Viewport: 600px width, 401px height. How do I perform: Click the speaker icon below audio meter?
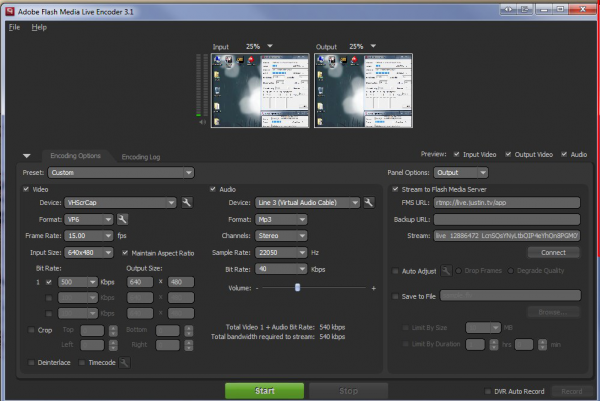[x=202, y=123]
